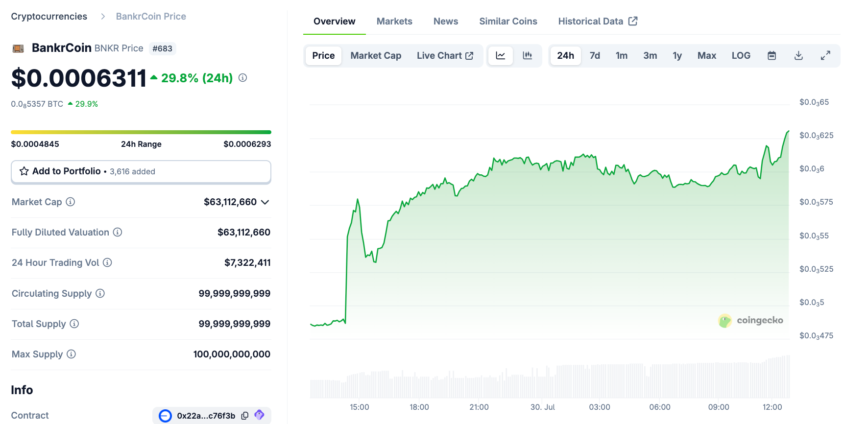Select the 7d time range

595,56
